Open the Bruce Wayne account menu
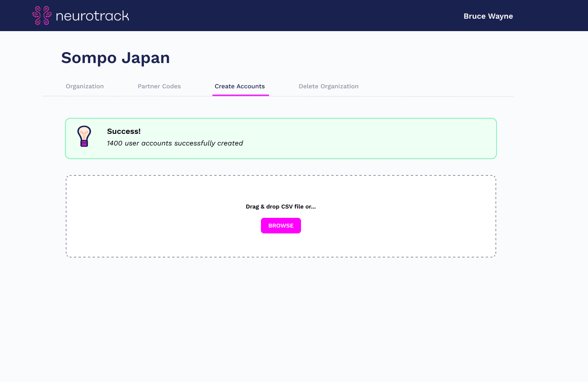 pyautogui.click(x=488, y=16)
